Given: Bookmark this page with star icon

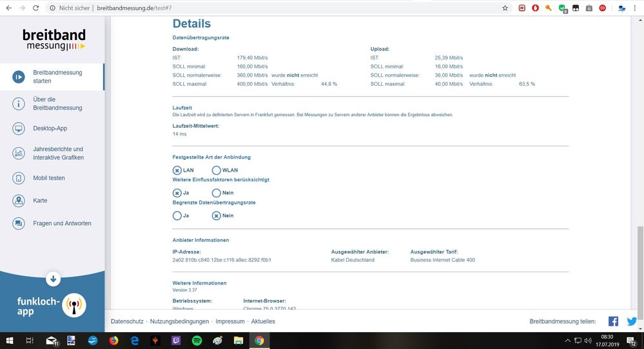Looking at the screenshot, I should 505,8.
